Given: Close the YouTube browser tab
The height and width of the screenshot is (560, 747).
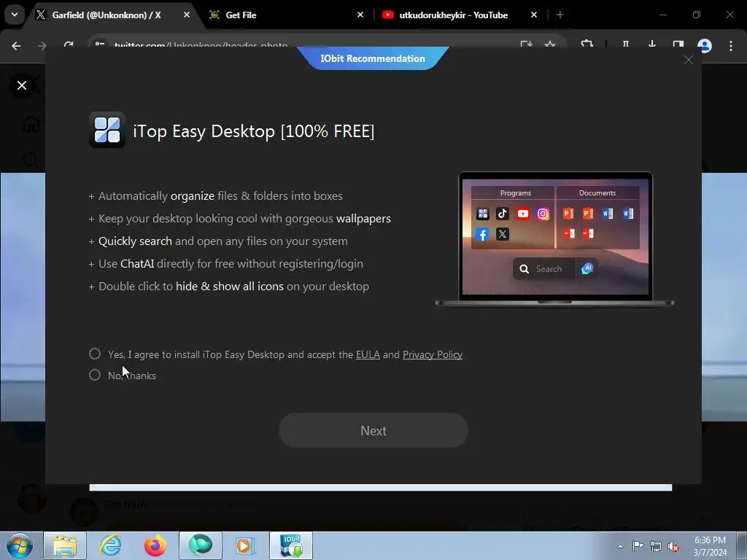Looking at the screenshot, I should click(x=533, y=15).
